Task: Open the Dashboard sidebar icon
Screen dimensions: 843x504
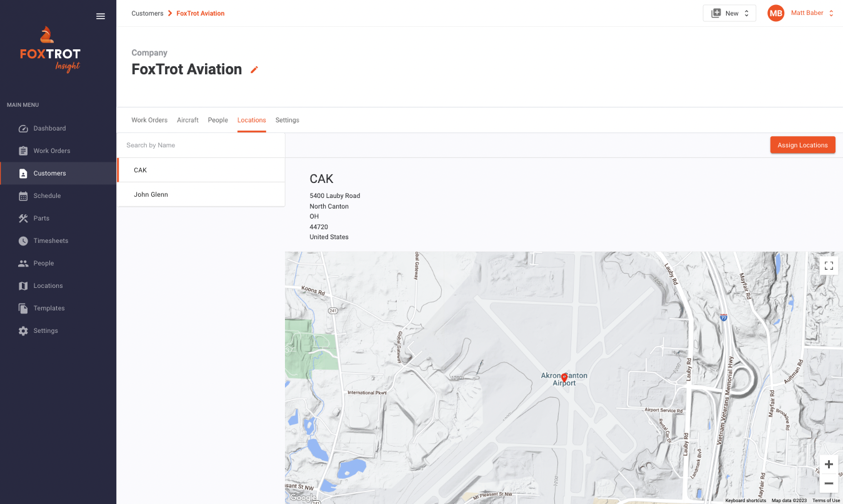Action: (22, 128)
